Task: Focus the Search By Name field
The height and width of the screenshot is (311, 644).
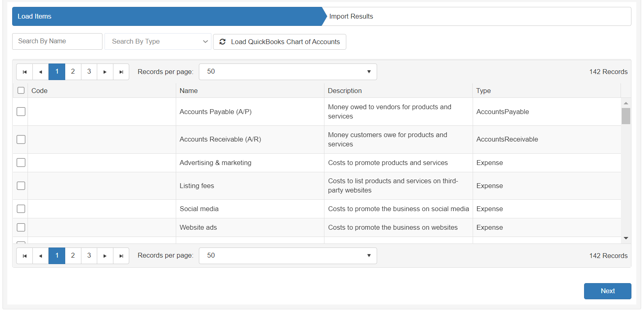Action: pyautogui.click(x=57, y=42)
